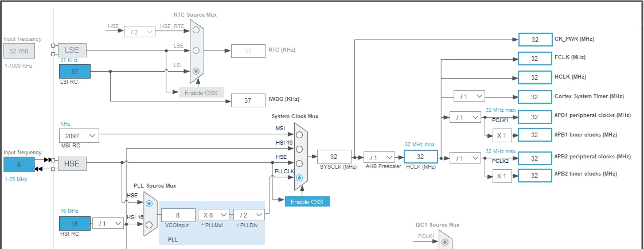Image resolution: width=644 pixels, height=249 pixels.
Task: Open the PLLDiv /2 dropdown
Action: pyautogui.click(x=249, y=215)
